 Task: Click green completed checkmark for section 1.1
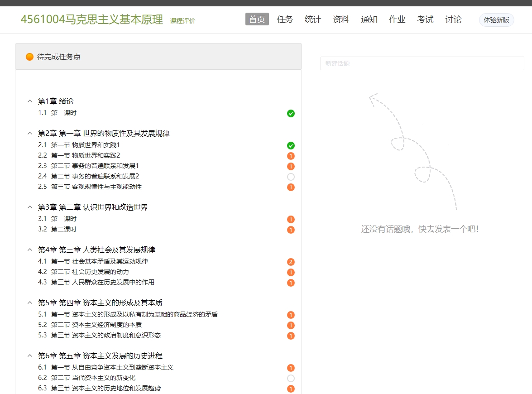(291, 113)
